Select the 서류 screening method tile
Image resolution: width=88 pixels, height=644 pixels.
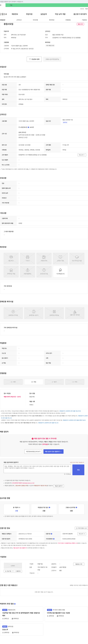[x=13, y=382]
